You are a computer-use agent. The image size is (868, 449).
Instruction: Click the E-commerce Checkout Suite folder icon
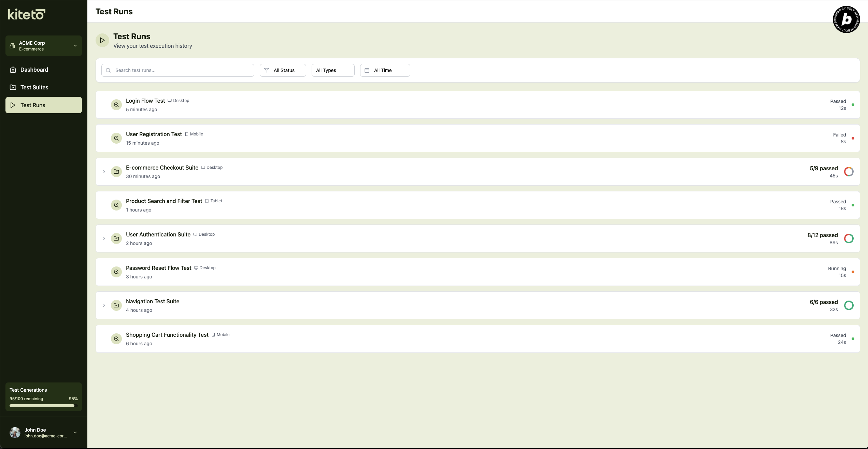[x=116, y=172]
